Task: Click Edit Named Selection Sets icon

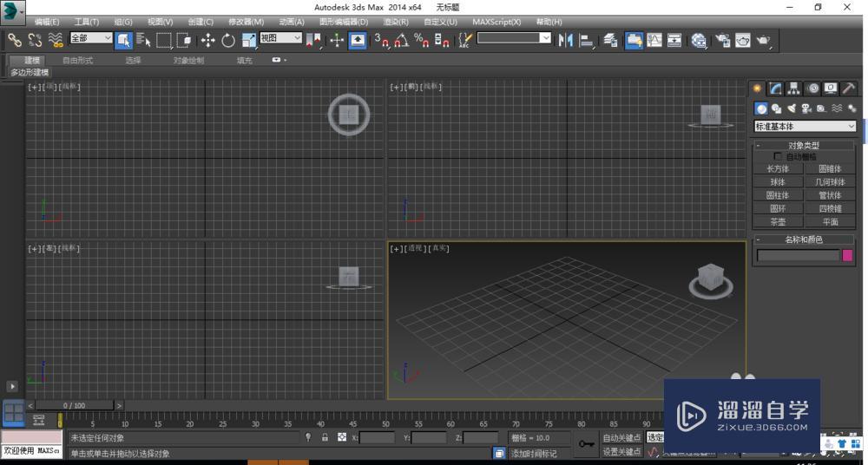Action: click(x=466, y=40)
